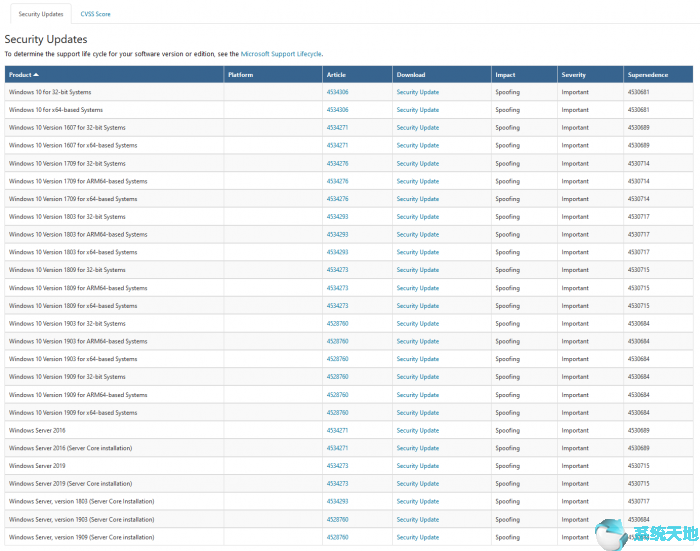Viewport: 700px width, 551px height.
Task: Select product text 'Windows 10 Version 1903 for x64-based Systems'
Action: click(x=73, y=359)
